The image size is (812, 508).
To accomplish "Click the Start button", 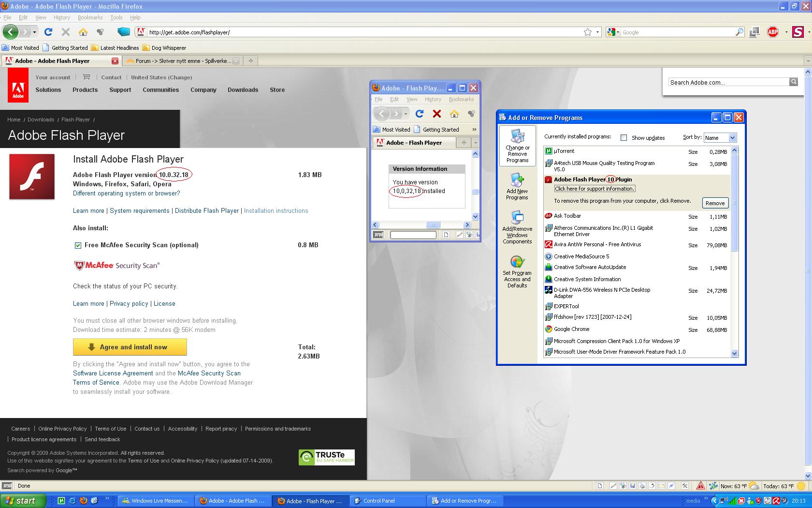I will [x=23, y=501].
